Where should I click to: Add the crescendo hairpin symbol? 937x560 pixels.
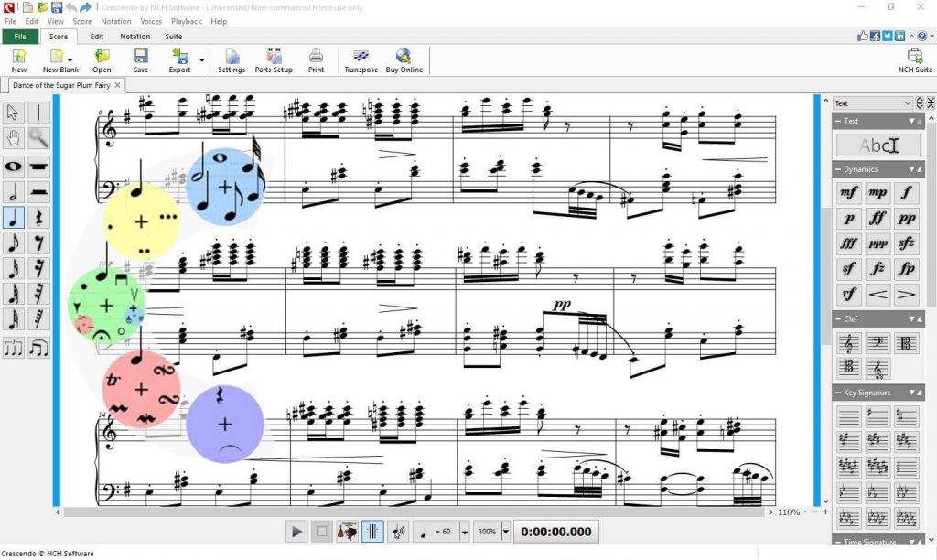878,295
